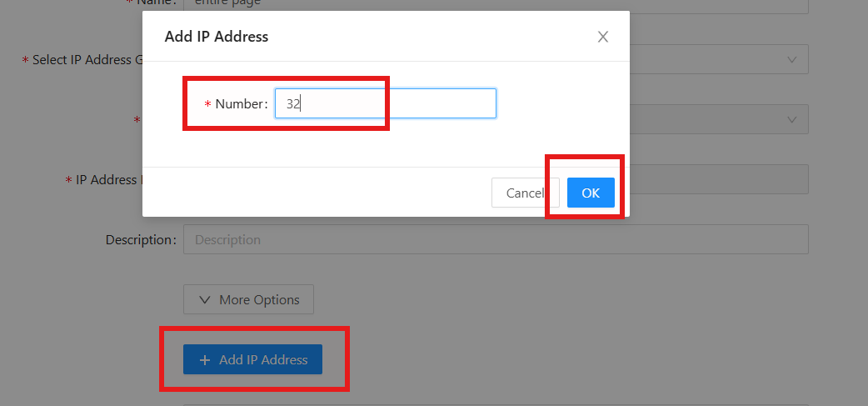
Task: Cancel the Add IP Address dialog
Action: tap(525, 193)
